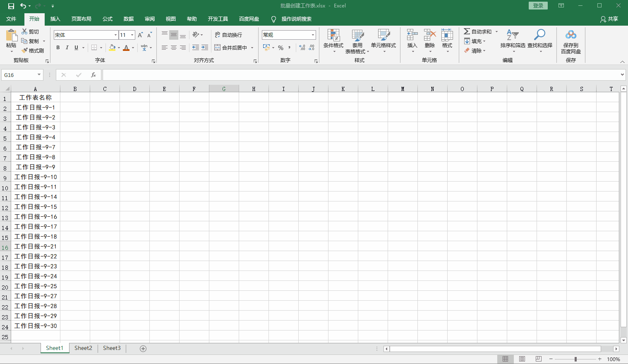This screenshot has width=628, height=364.
Task: Toggle Italic formatting
Action: click(x=67, y=48)
